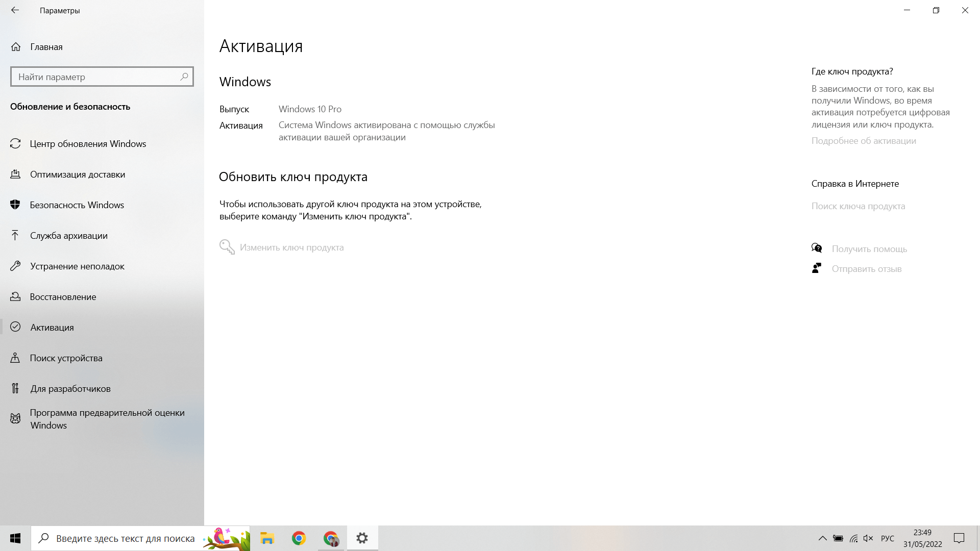Click the Активация page heading
The image size is (980, 551).
(261, 46)
